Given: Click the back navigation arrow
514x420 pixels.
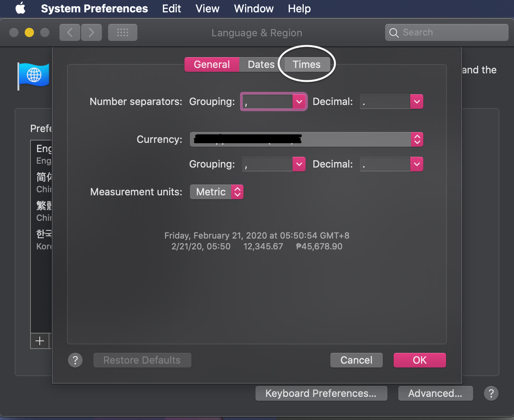Looking at the screenshot, I should click(70, 32).
